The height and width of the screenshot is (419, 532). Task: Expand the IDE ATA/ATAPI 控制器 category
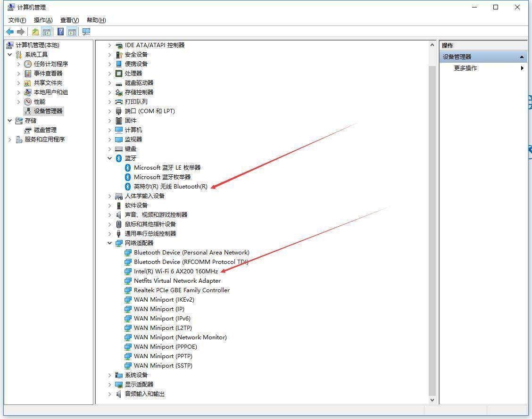pos(109,45)
